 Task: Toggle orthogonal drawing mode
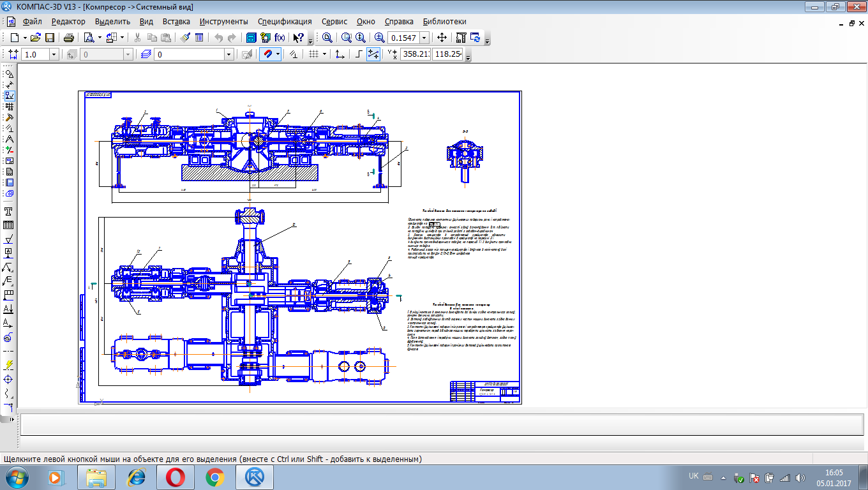359,54
